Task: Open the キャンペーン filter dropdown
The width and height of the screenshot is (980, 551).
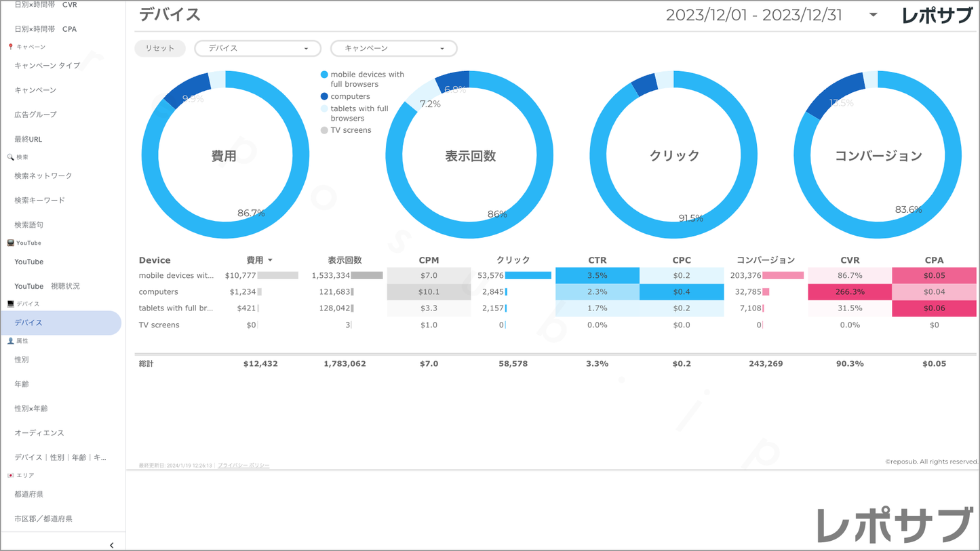Action: click(393, 49)
